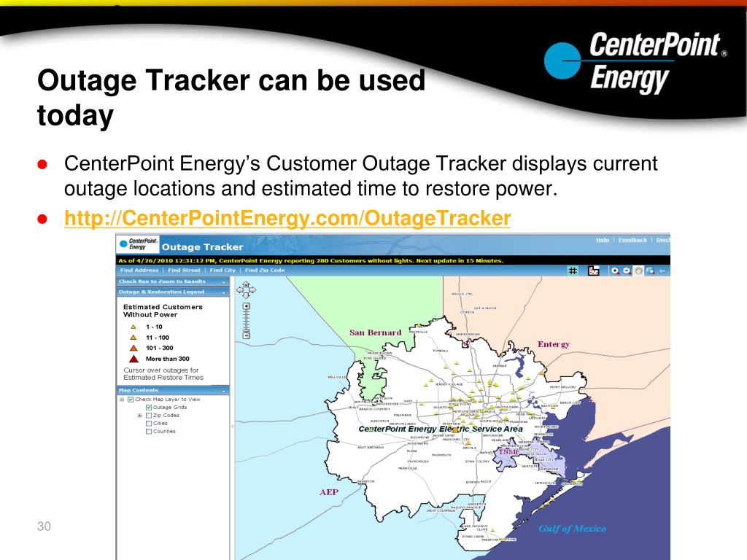Click the large CenterPoint Energy slide logo
Screen dimensions: 747x560
[635, 62]
